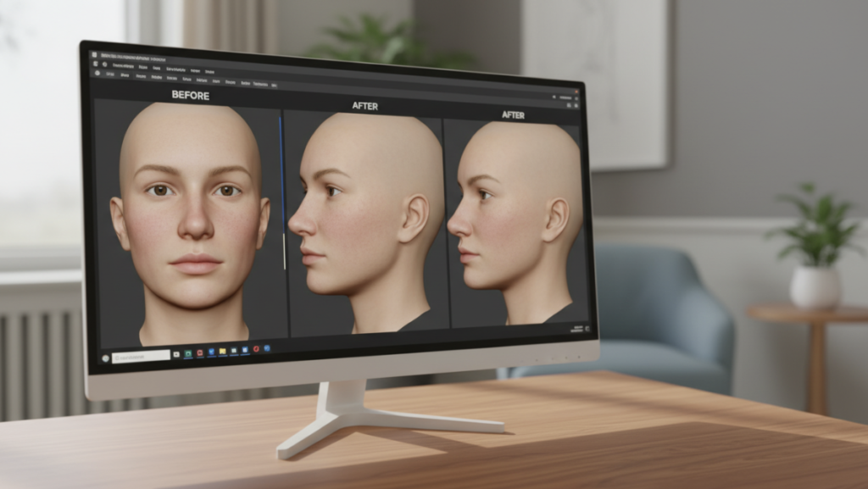Click inside the taskbar search box
Screen dimensions: 868x489
click(142, 356)
